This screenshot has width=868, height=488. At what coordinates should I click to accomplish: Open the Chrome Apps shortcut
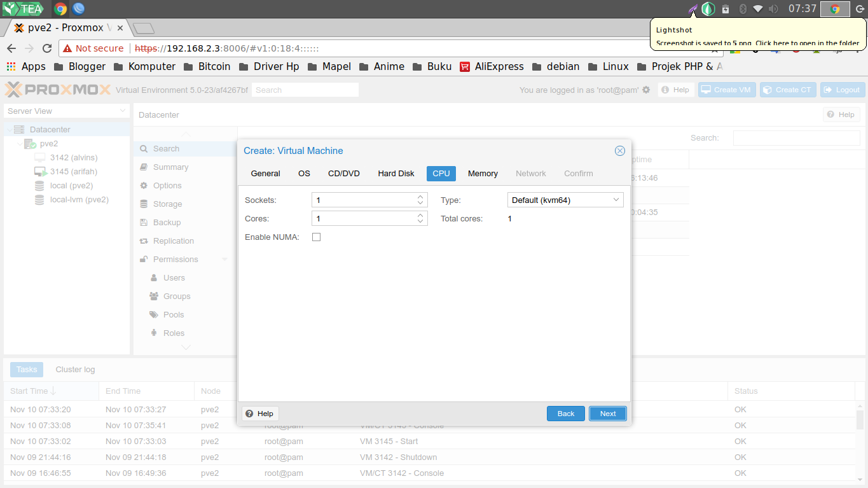(26, 66)
